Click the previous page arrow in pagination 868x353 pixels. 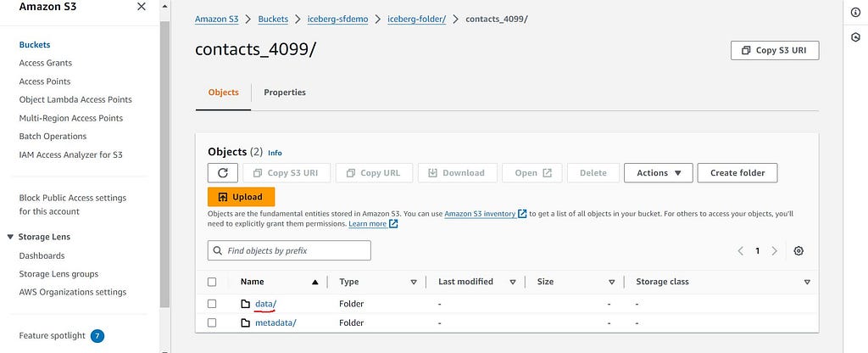[x=740, y=250]
